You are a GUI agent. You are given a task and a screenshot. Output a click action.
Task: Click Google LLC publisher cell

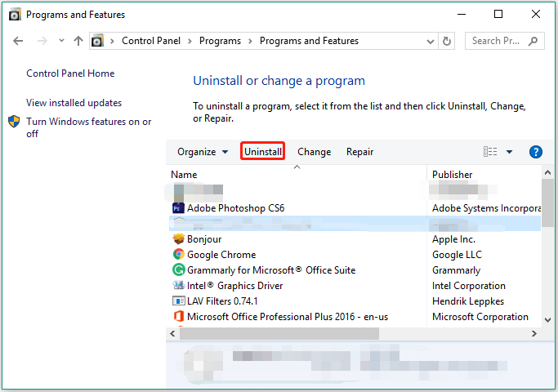point(457,254)
